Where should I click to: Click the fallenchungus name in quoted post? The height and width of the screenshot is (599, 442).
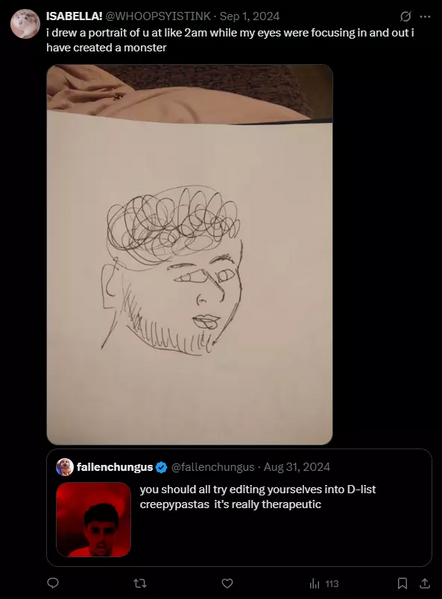click(115, 467)
